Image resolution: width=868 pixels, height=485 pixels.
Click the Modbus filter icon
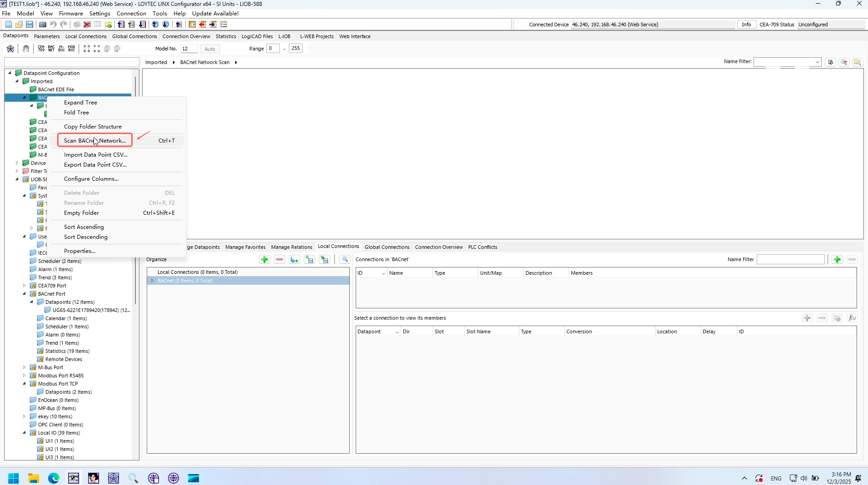tap(71, 49)
